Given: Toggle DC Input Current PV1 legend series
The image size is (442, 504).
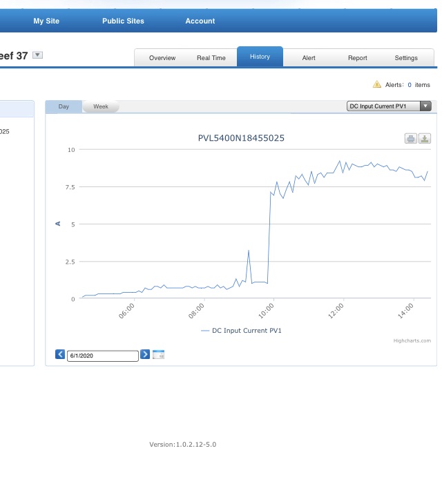Looking at the screenshot, I should pyautogui.click(x=241, y=331).
